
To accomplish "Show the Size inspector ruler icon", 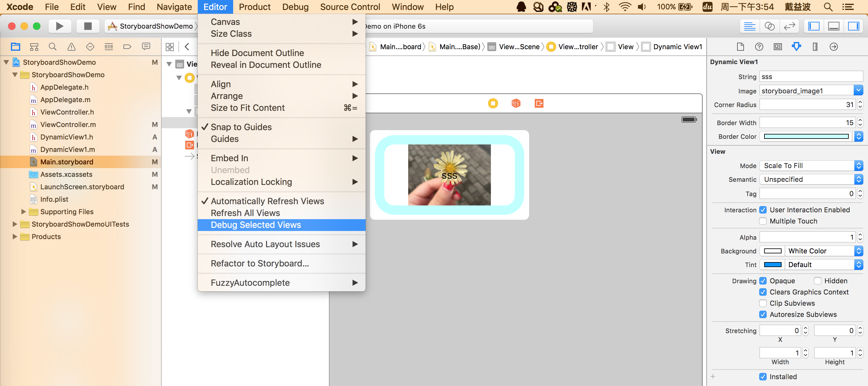I will click(815, 47).
